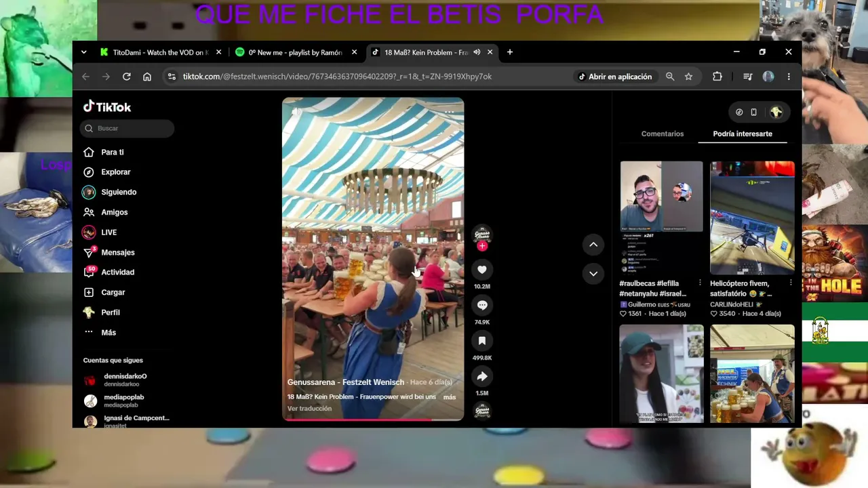This screenshot has width=868, height=488.
Task: Open the woman in green cap thumbnail
Action: [661, 373]
